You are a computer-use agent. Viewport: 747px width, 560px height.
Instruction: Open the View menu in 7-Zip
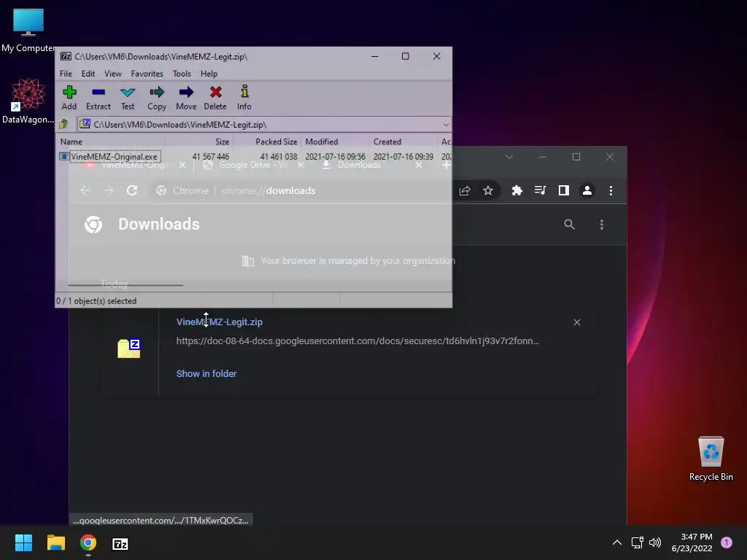tap(113, 74)
